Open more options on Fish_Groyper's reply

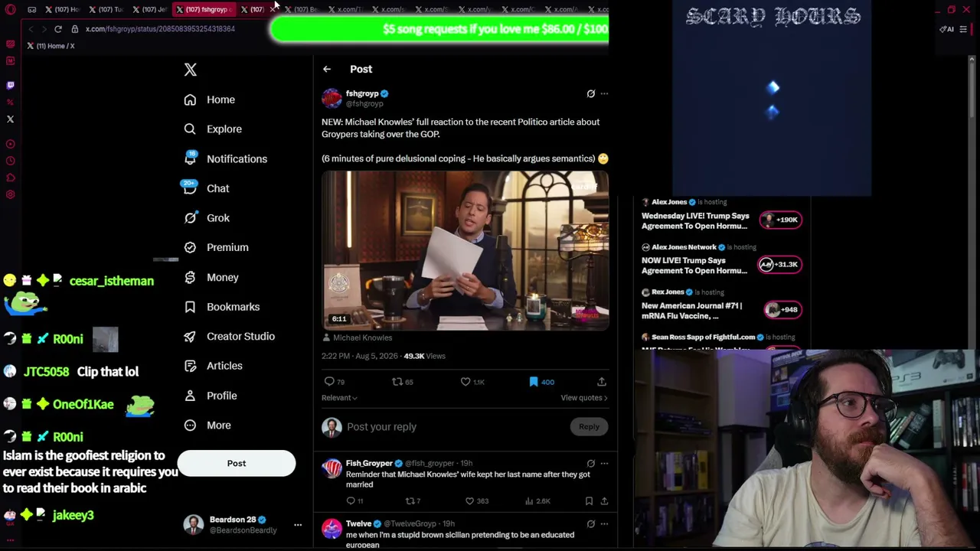[604, 463]
